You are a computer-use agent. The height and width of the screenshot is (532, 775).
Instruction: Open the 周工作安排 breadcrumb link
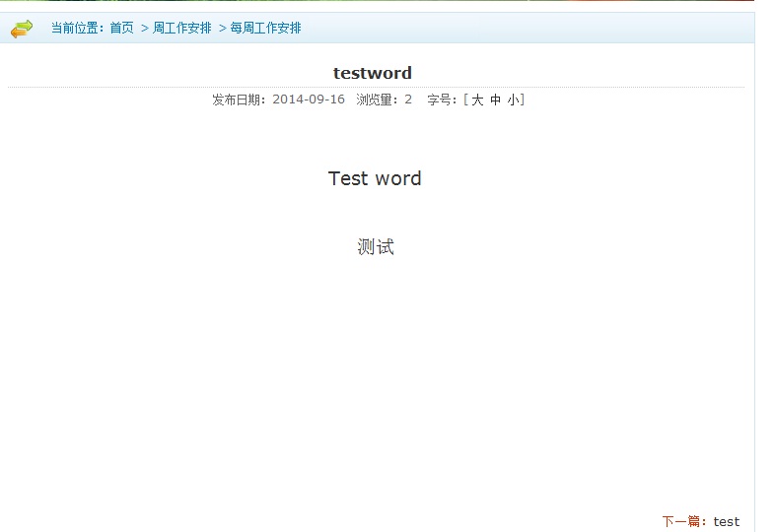click(182, 28)
